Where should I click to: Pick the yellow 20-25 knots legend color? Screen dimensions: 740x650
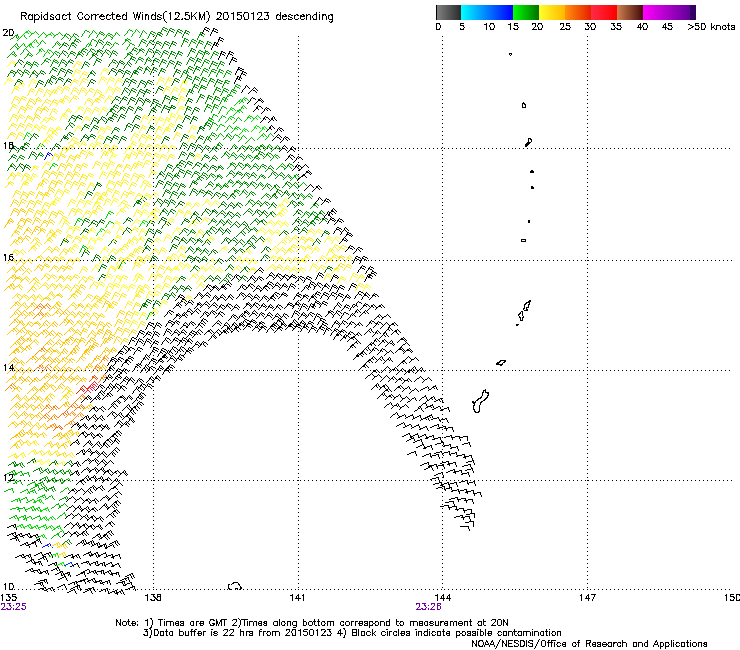point(552,12)
